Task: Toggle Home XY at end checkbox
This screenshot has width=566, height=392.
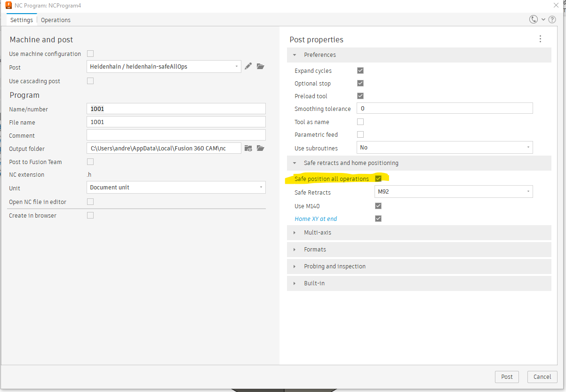Action: 378,219
